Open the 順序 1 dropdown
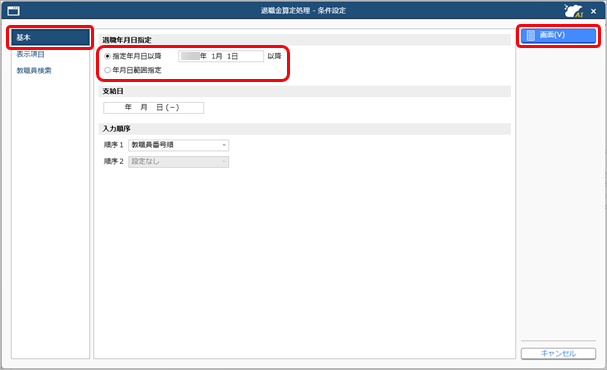 pos(178,145)
